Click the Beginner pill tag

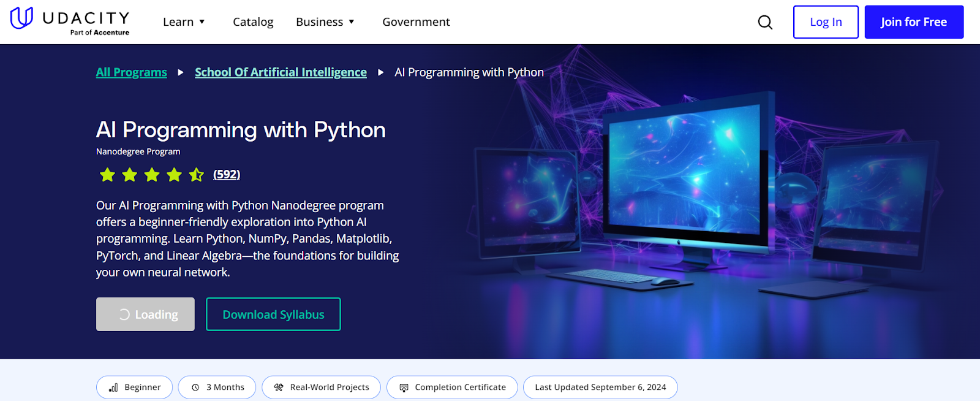[x=134, y=388]
